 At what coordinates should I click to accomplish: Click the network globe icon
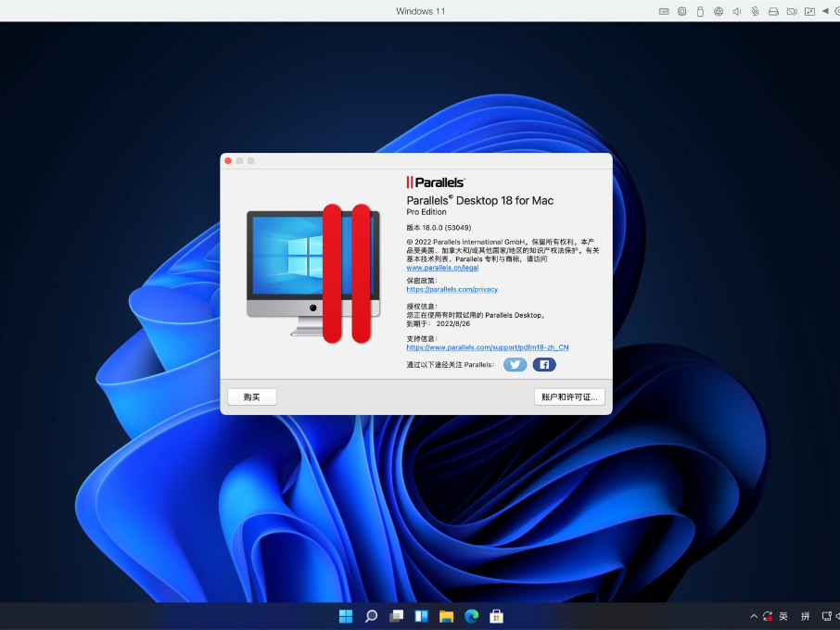[718, 11]
